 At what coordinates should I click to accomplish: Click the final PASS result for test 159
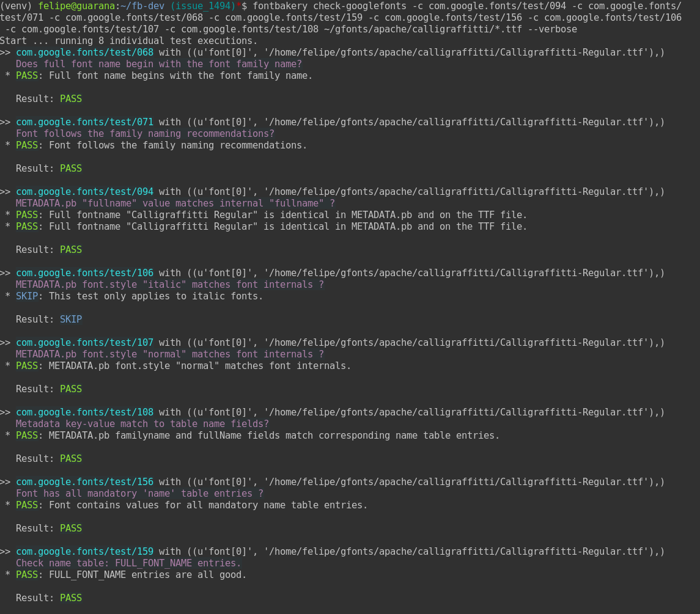pyautogui.click(x=70, y=598)
